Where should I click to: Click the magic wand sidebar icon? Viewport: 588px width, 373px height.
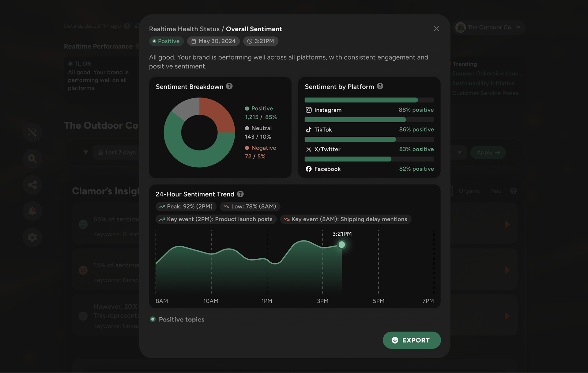coord(32,132)
